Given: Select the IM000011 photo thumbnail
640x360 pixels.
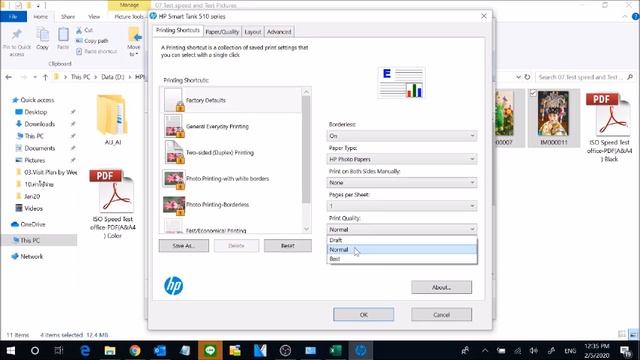Looking at the screenshot, I should (x=553, y=118).
